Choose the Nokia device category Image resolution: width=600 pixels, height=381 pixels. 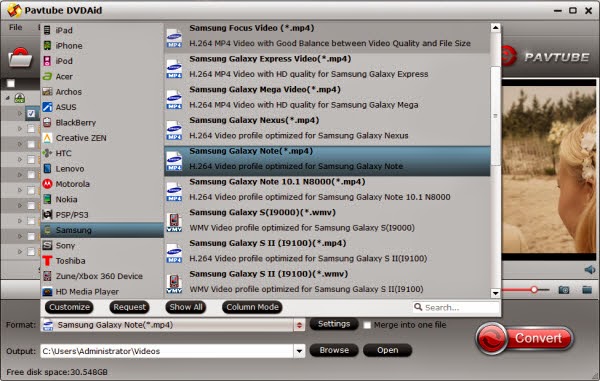(102, 199)
